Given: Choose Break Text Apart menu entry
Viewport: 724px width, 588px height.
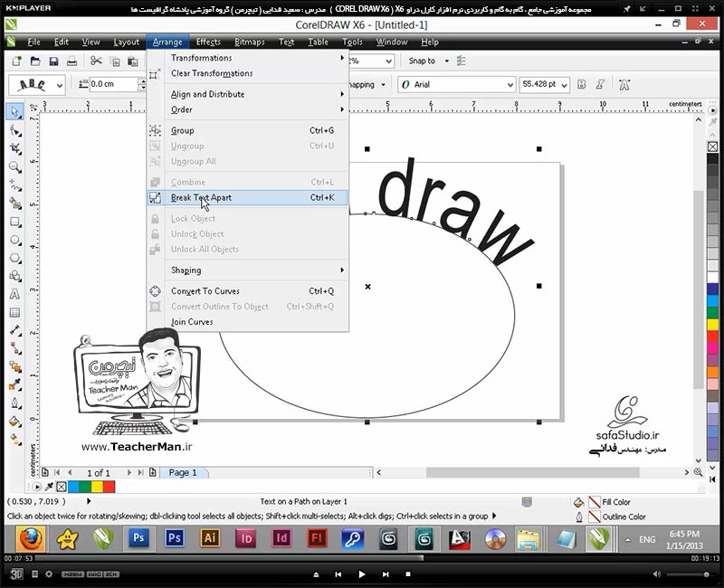Looking at the screenshot, I should click(247, 197).
